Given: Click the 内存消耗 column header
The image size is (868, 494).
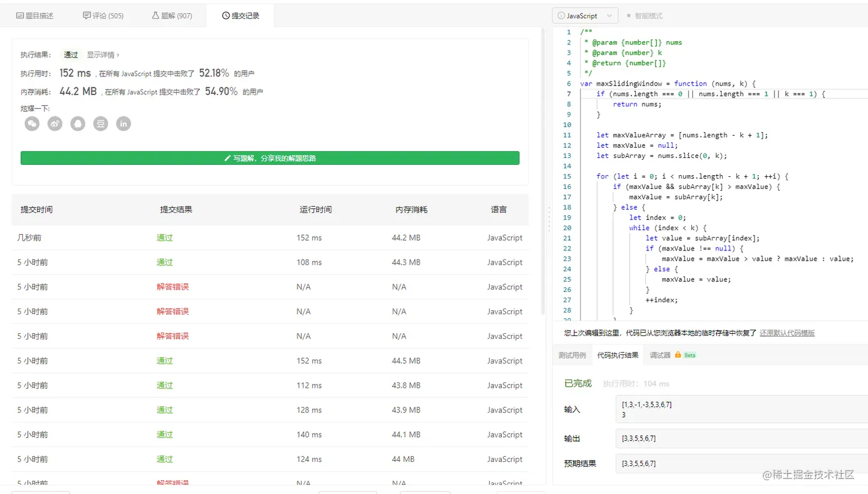Looking at the screenshot, I should pyautogui.click(x=412, y=210).
